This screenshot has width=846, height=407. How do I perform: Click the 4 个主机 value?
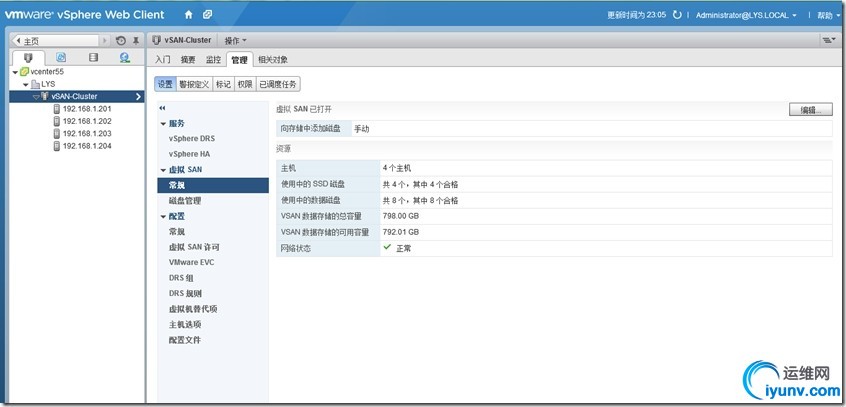397,168
